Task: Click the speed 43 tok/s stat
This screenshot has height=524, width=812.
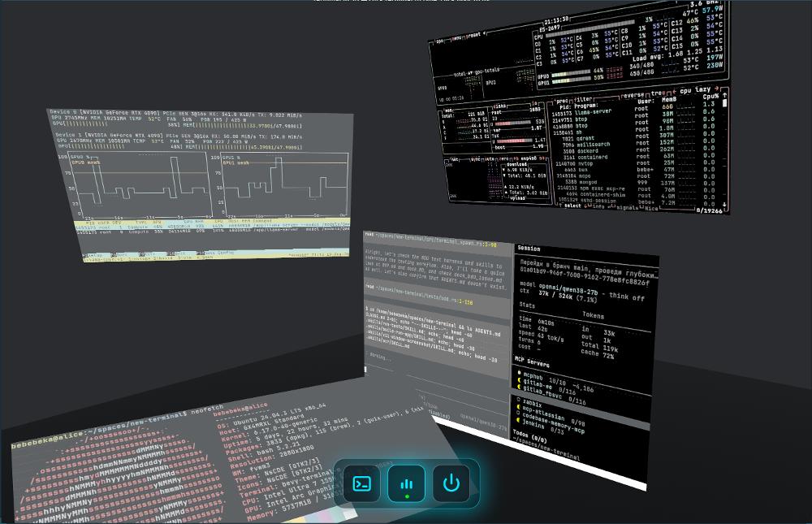Action: coord(542,336)
